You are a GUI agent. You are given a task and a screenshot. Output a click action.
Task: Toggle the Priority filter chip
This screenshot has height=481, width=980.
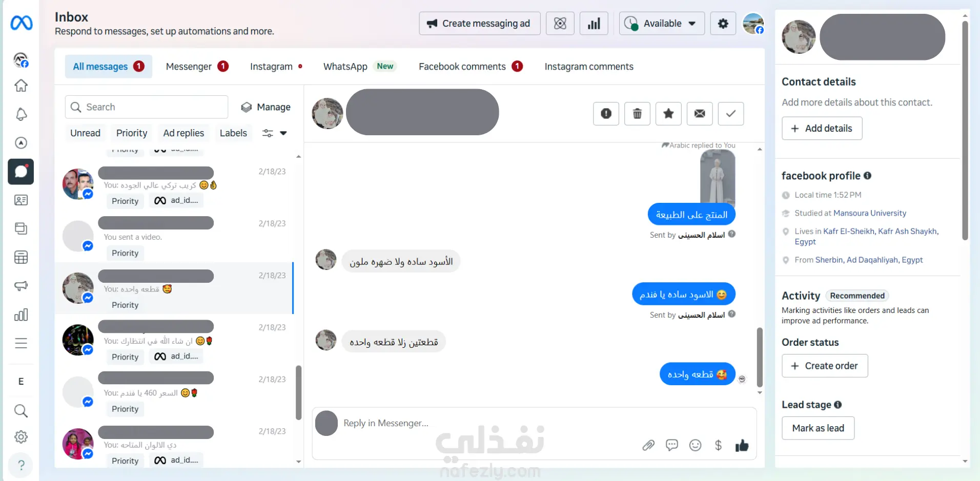pyautogui.click(x=132, y=133)
